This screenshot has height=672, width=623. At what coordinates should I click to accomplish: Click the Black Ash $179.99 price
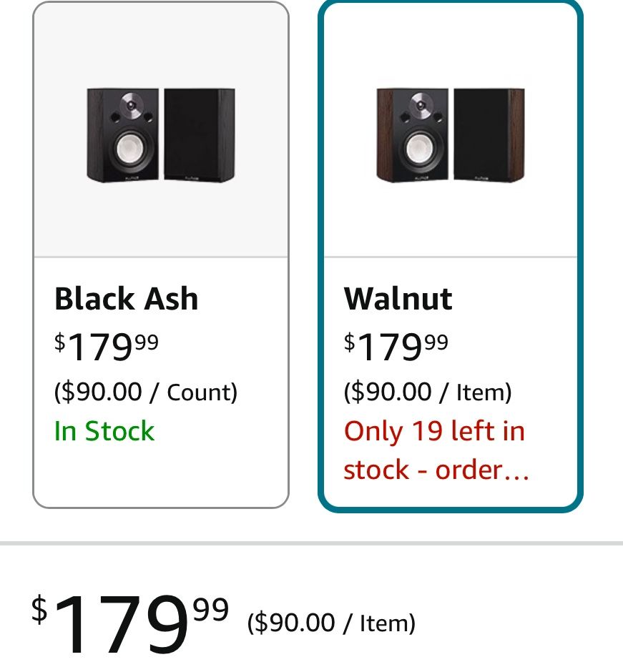point(107,347)
